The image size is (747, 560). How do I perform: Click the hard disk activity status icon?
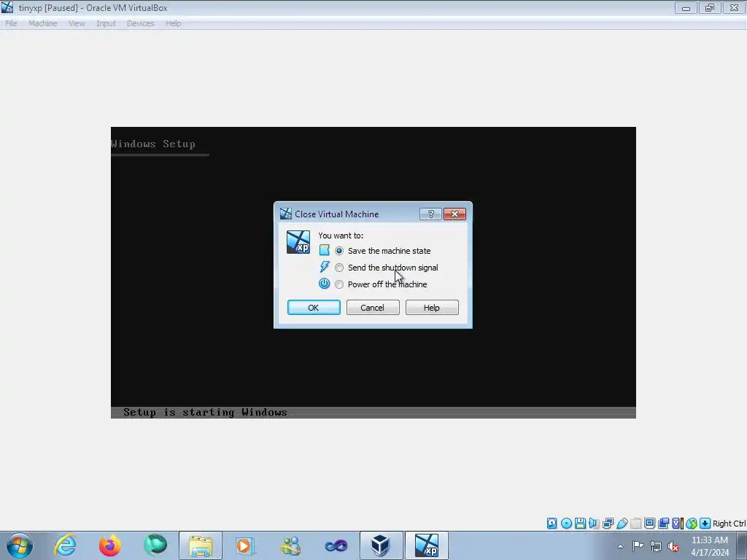pyautogui.click(x=551, y=524)
